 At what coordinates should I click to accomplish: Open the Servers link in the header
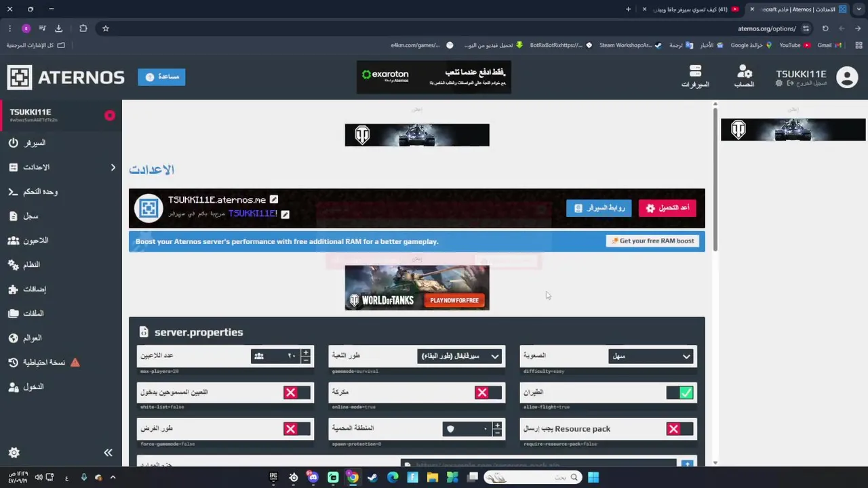(x=695, y=77)
